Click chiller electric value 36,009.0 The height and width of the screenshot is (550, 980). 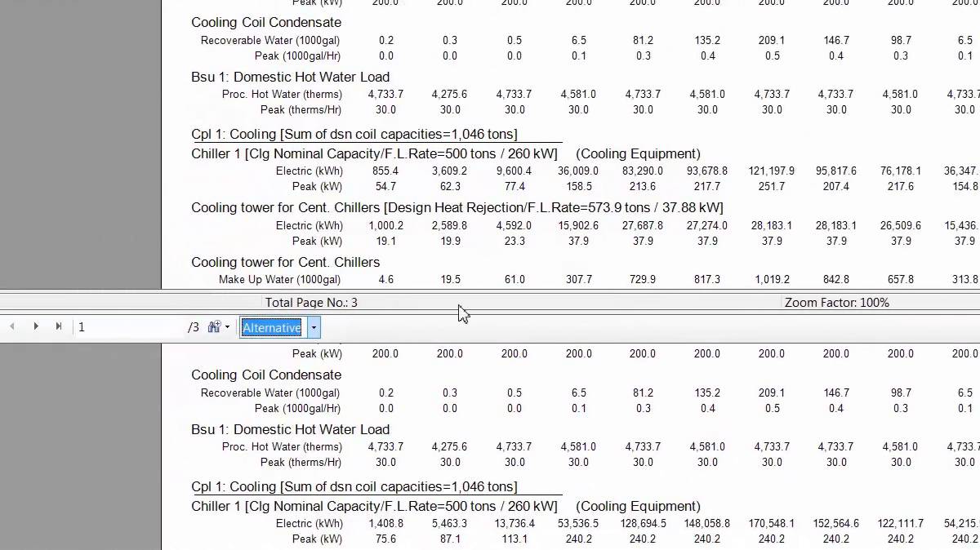click(578, 171)
